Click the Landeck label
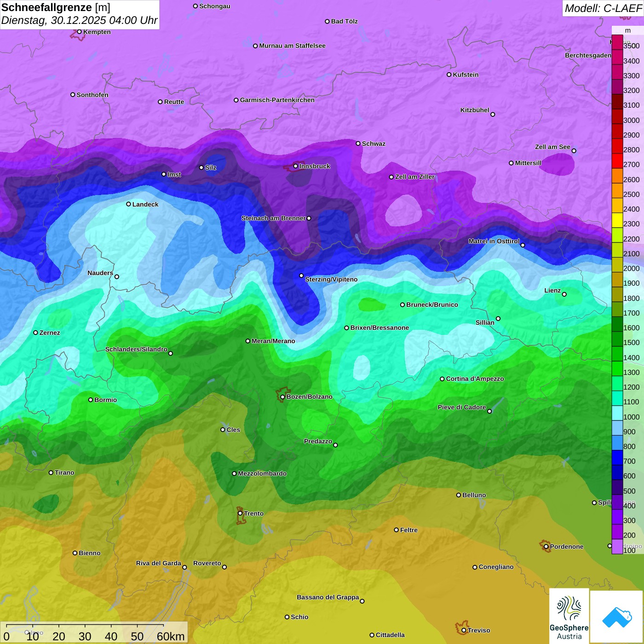 (145, 204)
